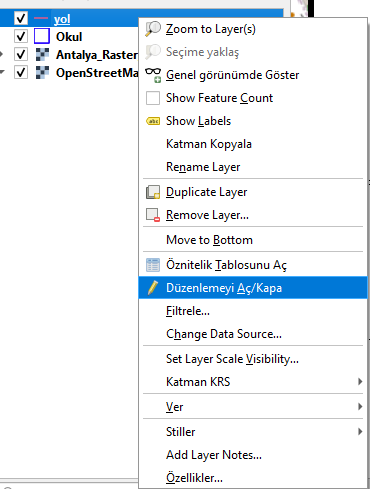Choose Rename Layer from the menu
This screenshot has width=370, height=489.
click(x=253, y=167)
